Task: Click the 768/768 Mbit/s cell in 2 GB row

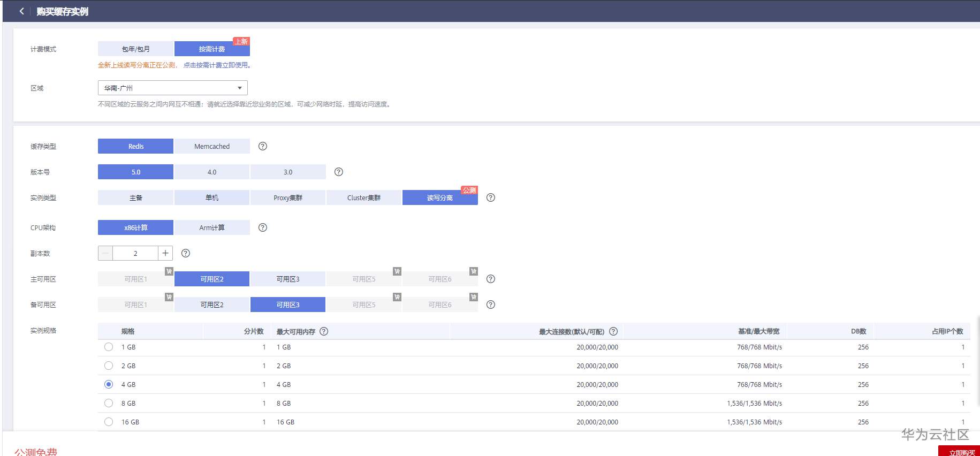Action: (759, 366)
